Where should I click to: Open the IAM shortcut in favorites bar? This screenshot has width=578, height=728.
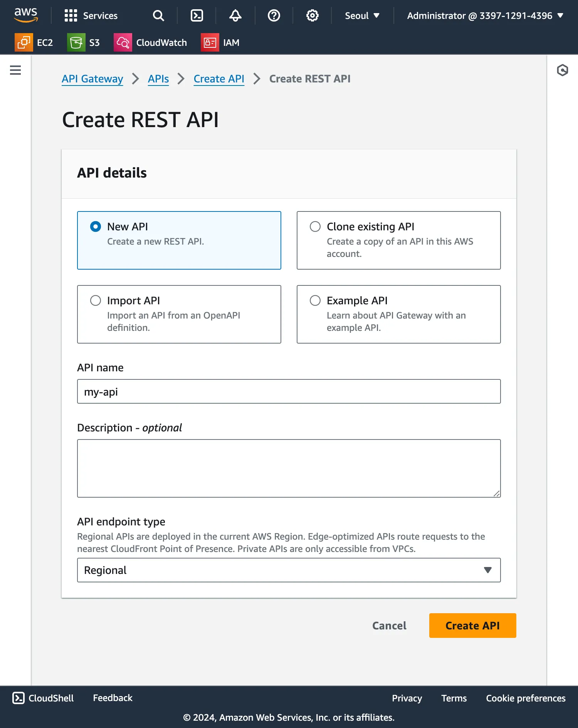point(220,42)
